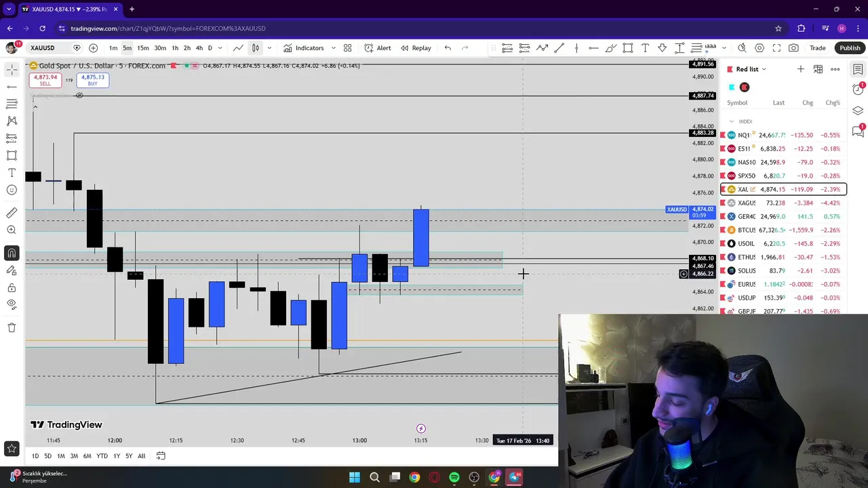The width and height of the screenshot is (868, 488).
Task: Open chart settings hexagon icon
Action: (759, 48)
